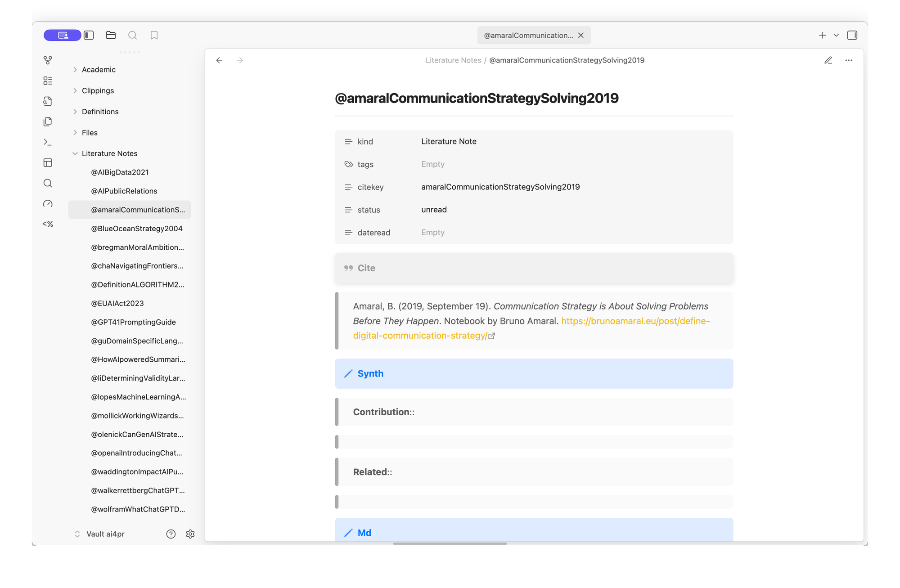This screenshot has height=588, width=900.
Task: Click the bookmarks icon in sidebar header
Action: [154, 35]
